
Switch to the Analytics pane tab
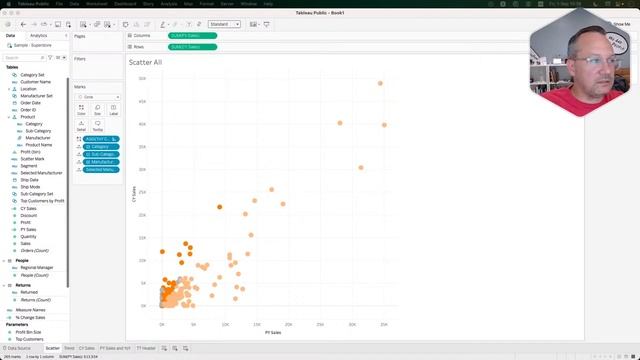39,36
